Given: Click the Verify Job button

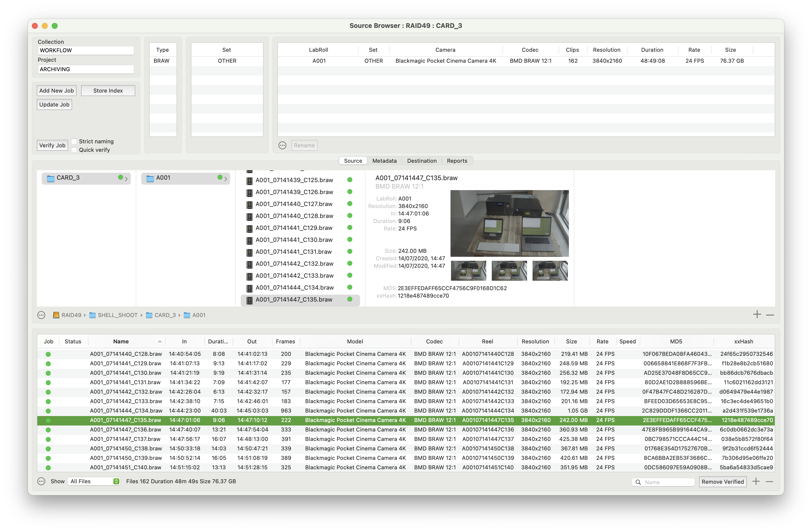Looking at the screenshot, I should (x=52, y=145).
